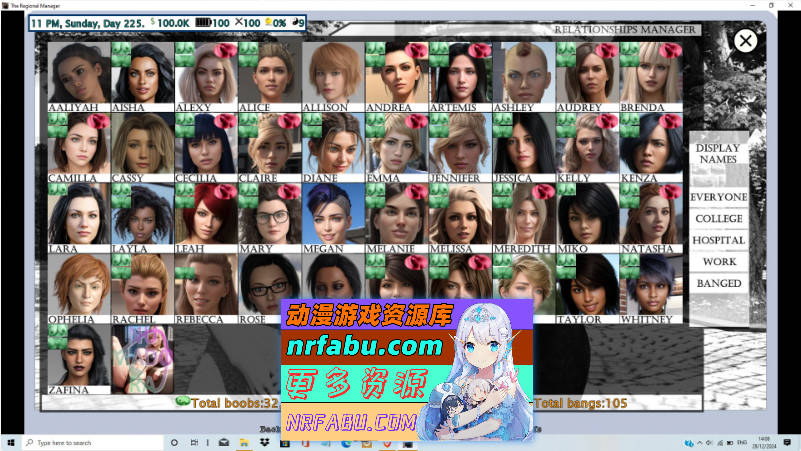
Task: Show the Everyone filter list
Action: pyautogui.click(x=718, y=197)
